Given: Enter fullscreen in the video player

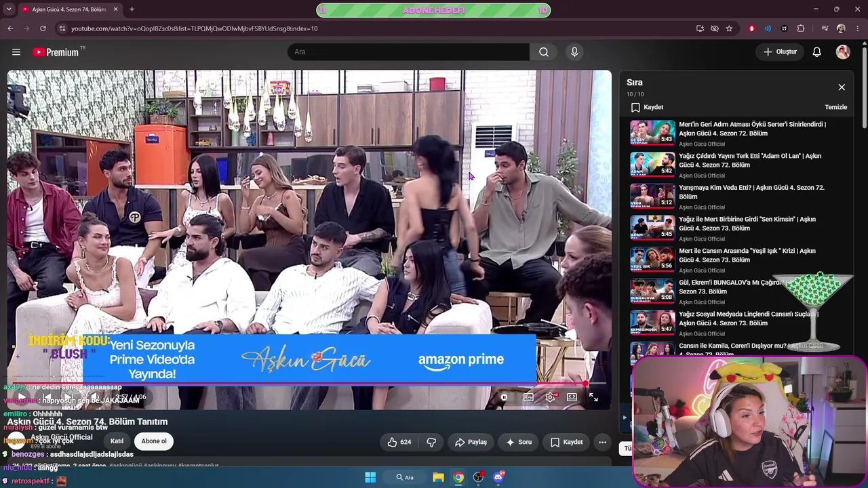Looking at the screenshot, I should click(x=593, y=397).
